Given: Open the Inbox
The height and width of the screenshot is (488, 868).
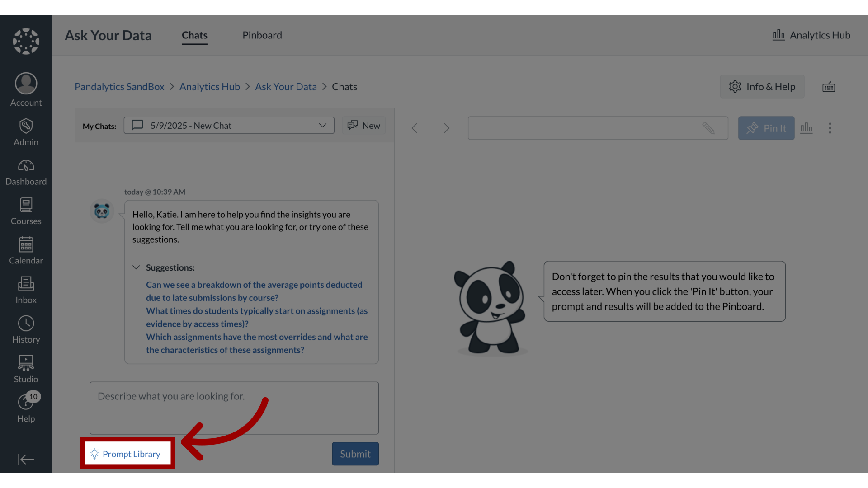Looking at the screenshot, I should pos(26,291).
